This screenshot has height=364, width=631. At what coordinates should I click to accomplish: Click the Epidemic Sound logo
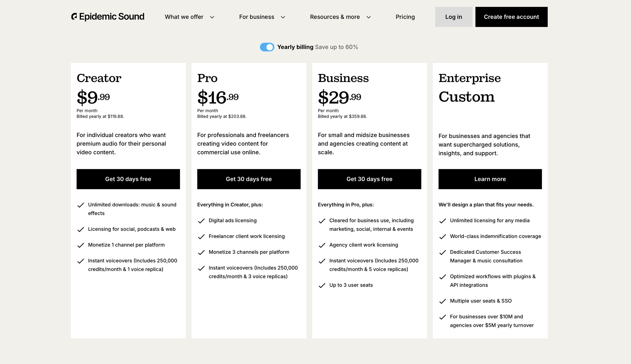[x=108, y=17]
